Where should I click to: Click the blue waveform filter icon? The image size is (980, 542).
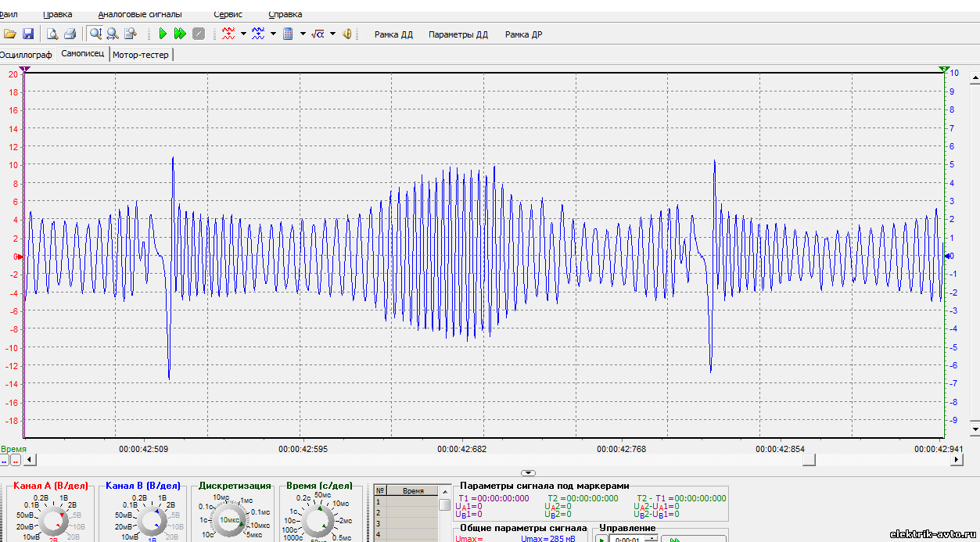pyautogui.click(x=258, y=34)
